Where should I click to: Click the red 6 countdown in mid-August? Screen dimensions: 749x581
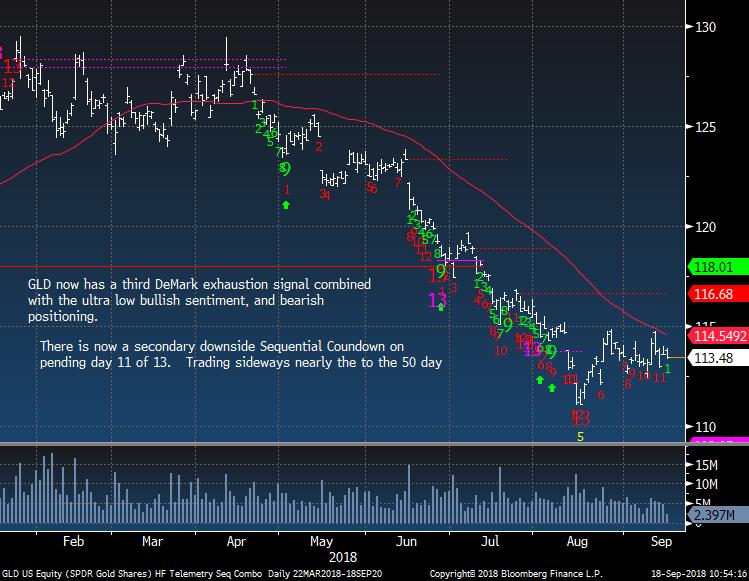[601, 395]
